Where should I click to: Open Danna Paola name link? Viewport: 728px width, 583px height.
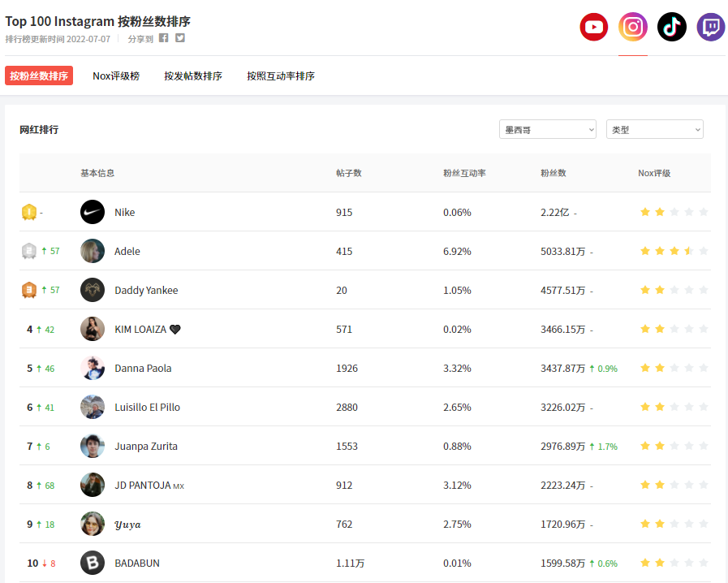click(143, 369)
